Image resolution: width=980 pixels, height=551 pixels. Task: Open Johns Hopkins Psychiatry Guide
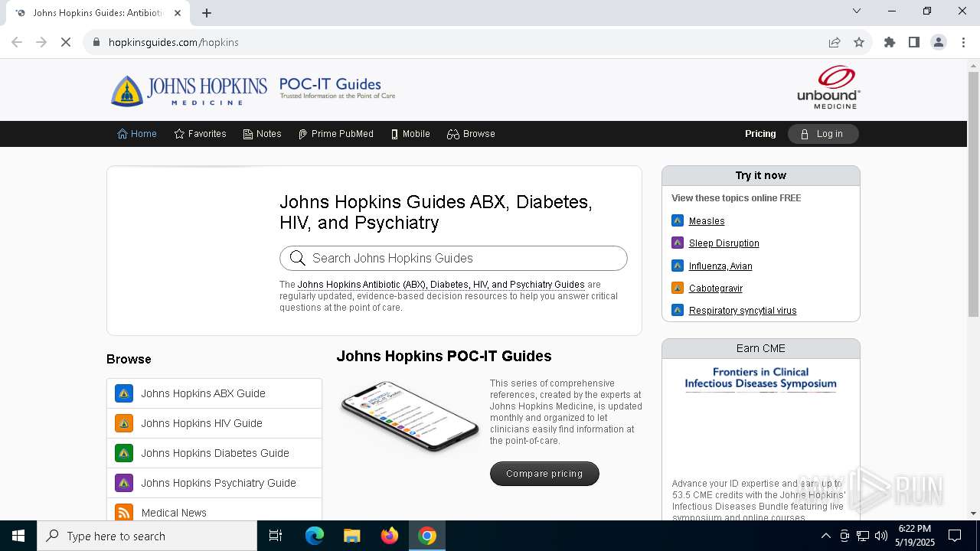click(x=214, y=483)
